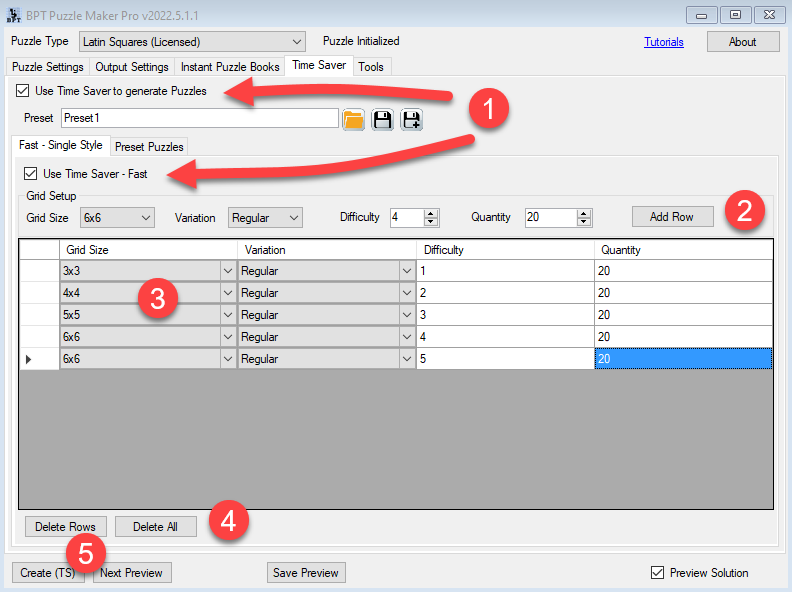Increase Difficulty using the up stepper arrow

pyautogui.click(x=431, y=213)
